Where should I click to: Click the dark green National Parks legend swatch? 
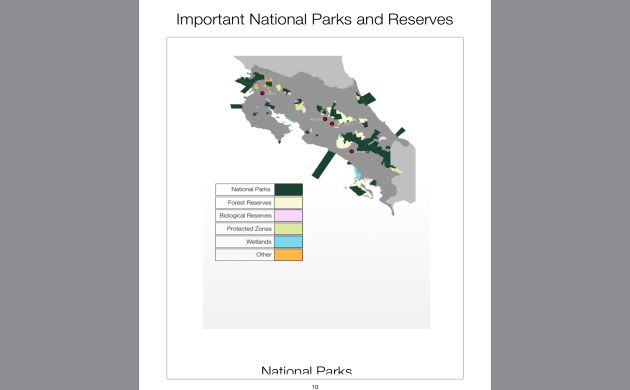288,189
